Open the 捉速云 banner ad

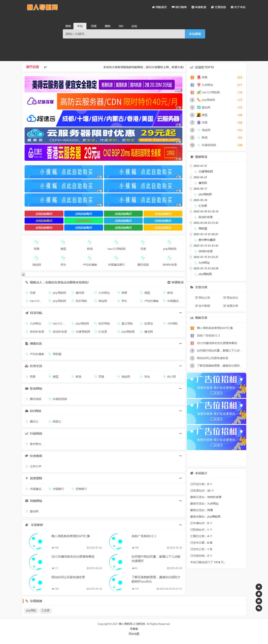(x=103, y=118)
